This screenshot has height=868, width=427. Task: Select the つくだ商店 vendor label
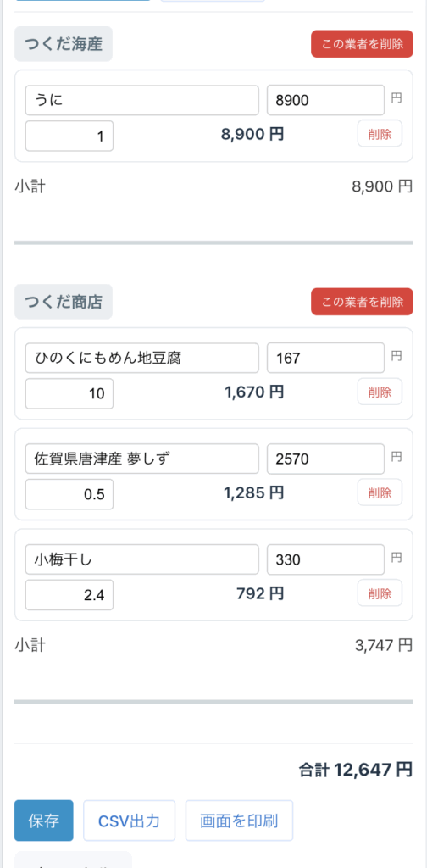pyautogui.click(x=64, y=302)
